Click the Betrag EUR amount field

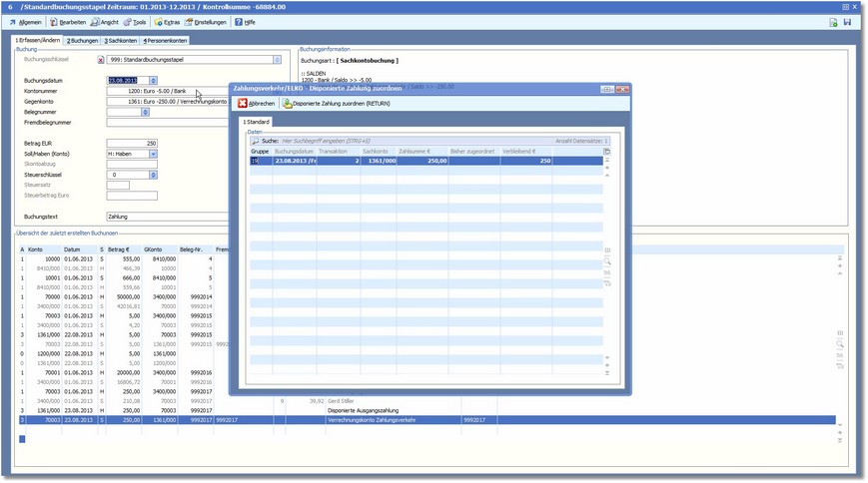pos(132,144)
